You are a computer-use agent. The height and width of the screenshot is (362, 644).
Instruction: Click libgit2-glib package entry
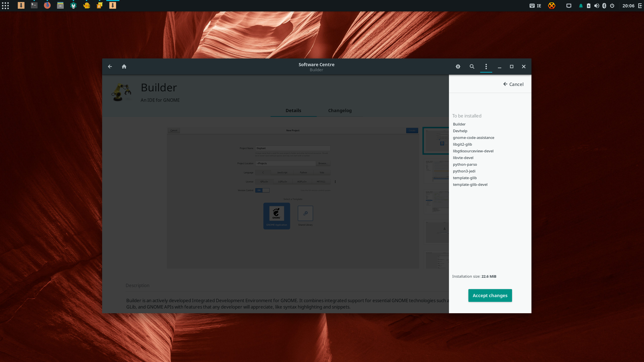tap(462, 144)
